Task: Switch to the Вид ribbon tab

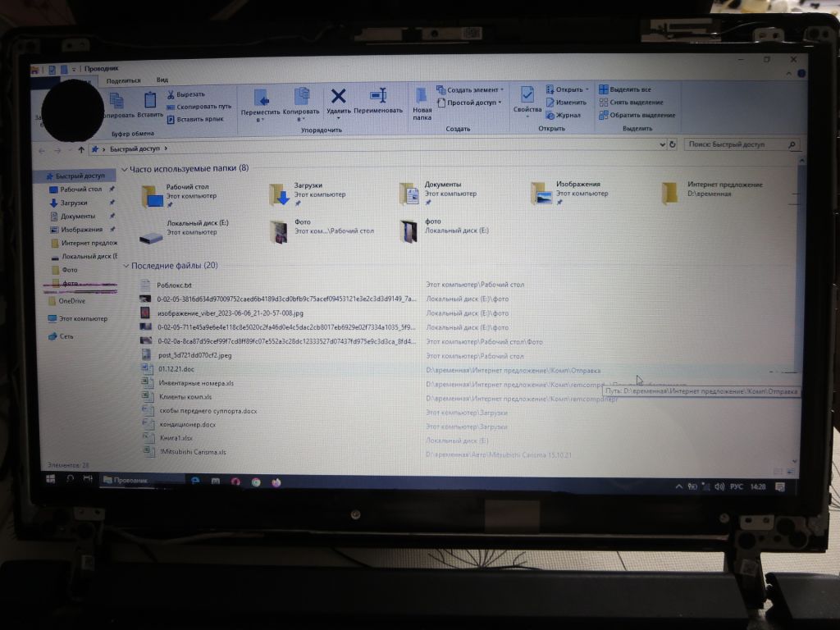Action: pyautogui.click(x=162, y=80)
